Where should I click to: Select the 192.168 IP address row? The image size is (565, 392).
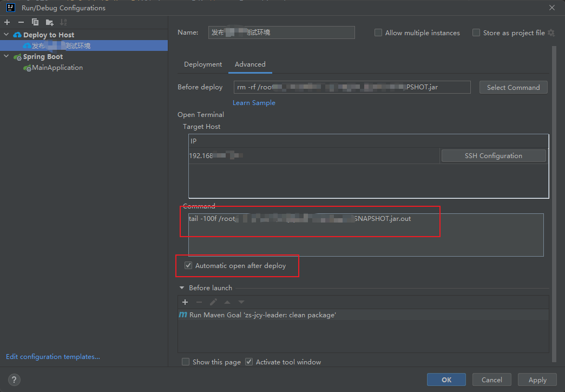(313, 156)
